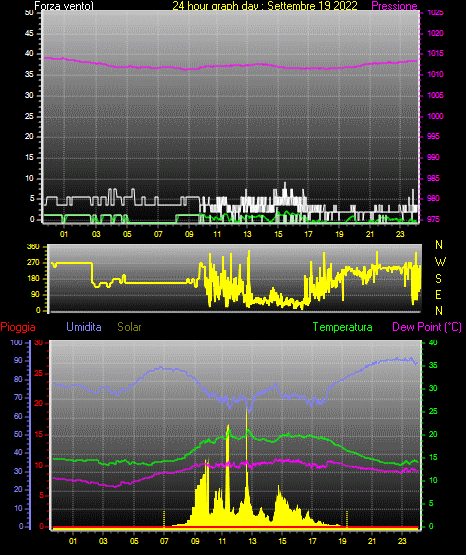Select the Umidita legend label
466x555 pixels.
click(84, 327)
